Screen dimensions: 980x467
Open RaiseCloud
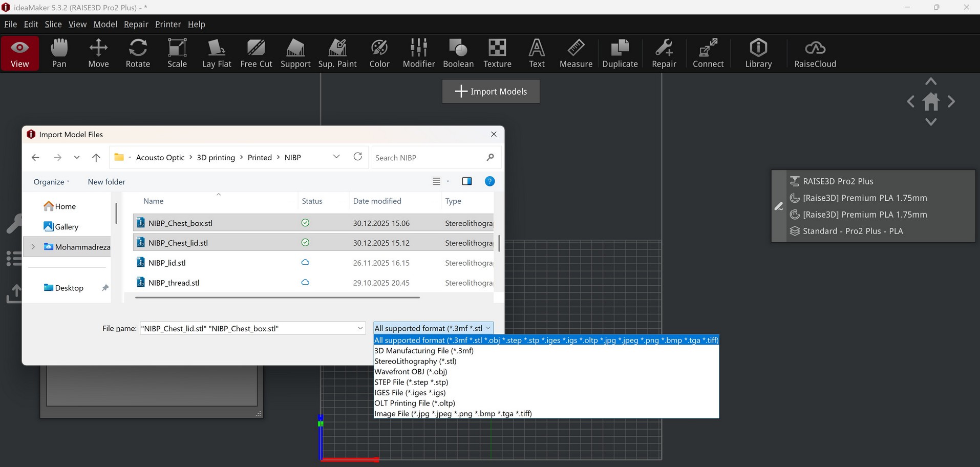coord(815,53)
